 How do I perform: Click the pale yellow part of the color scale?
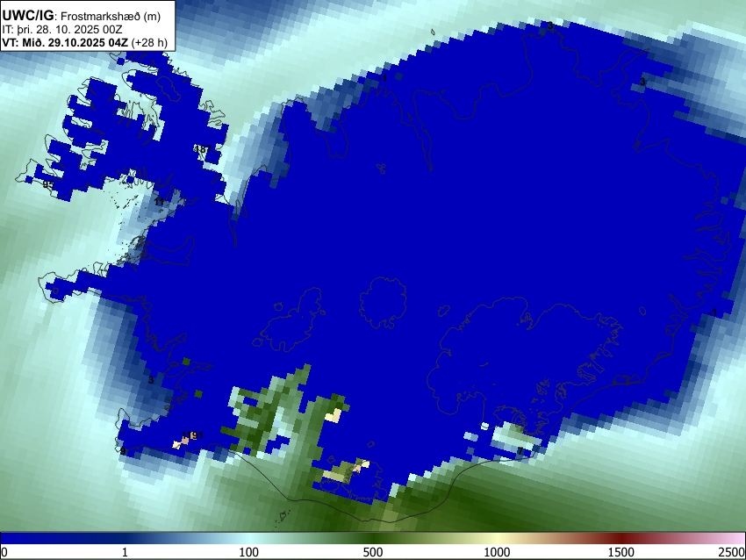click(x=497, y=538)
